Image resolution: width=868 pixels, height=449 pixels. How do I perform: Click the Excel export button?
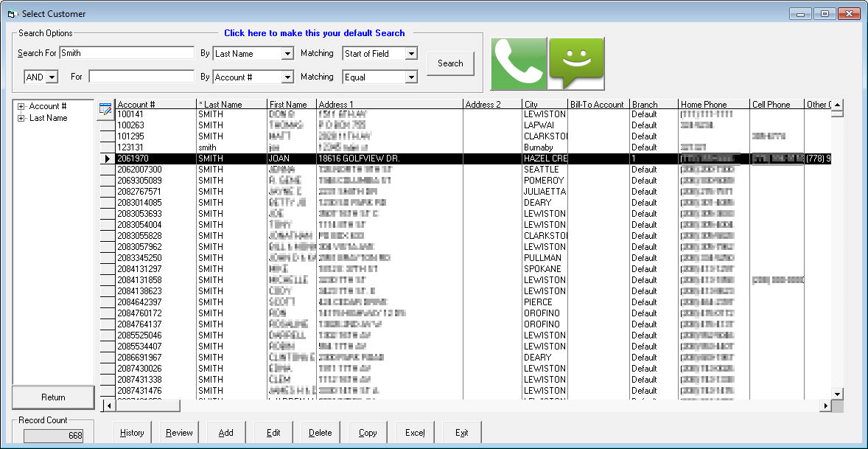(x=415, y=433)
